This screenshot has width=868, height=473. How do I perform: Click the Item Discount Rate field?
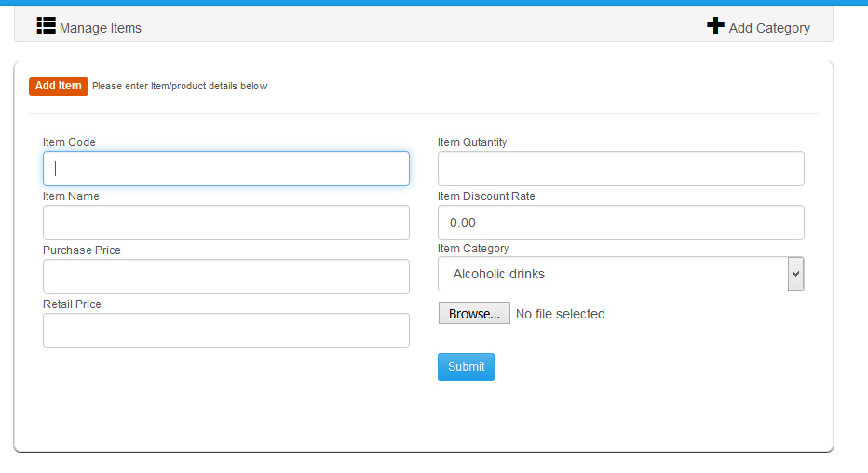click(620, 223)
